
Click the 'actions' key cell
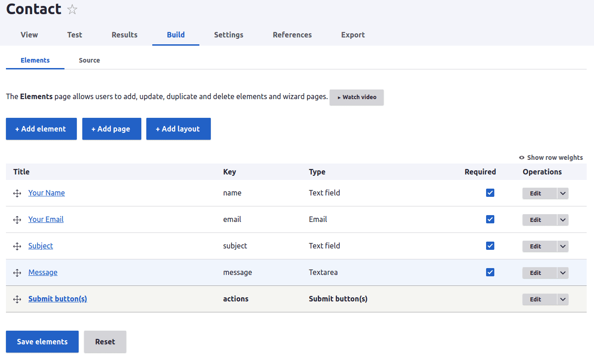(236, 299)
